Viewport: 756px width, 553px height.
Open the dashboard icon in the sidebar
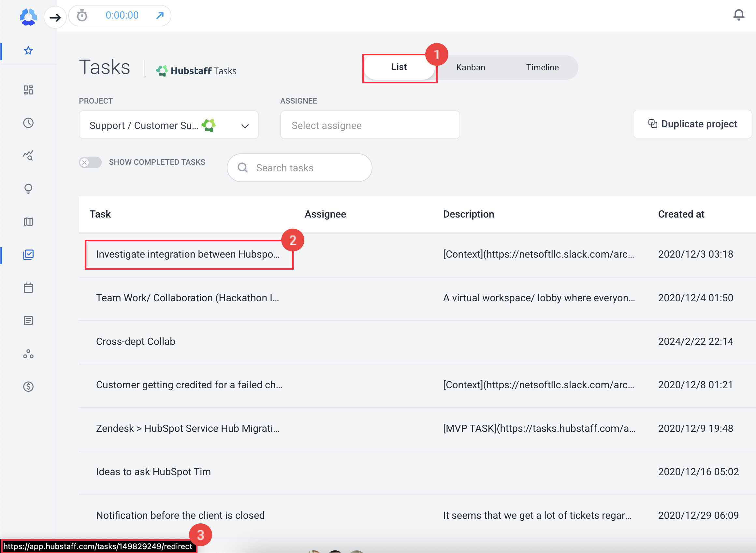click(x=28, y=90)
